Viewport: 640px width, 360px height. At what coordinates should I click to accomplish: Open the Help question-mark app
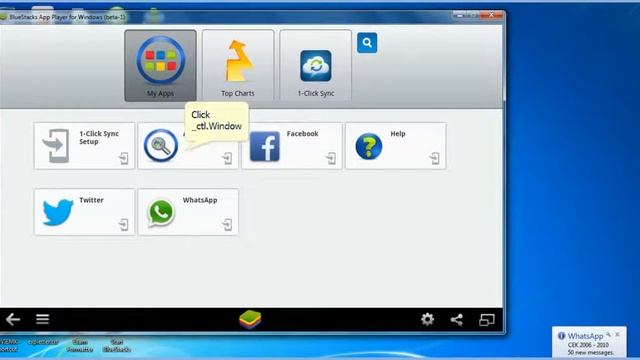[x=396, y=146]
